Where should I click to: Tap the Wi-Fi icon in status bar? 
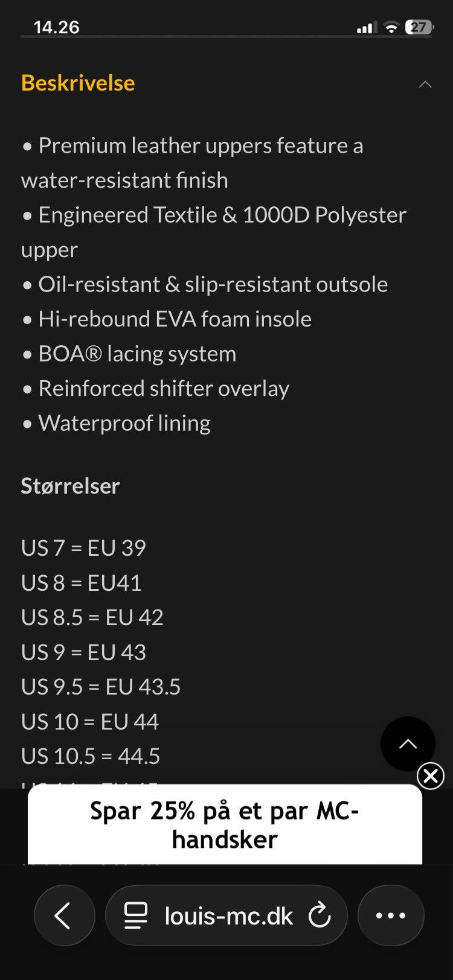(391, 27)
